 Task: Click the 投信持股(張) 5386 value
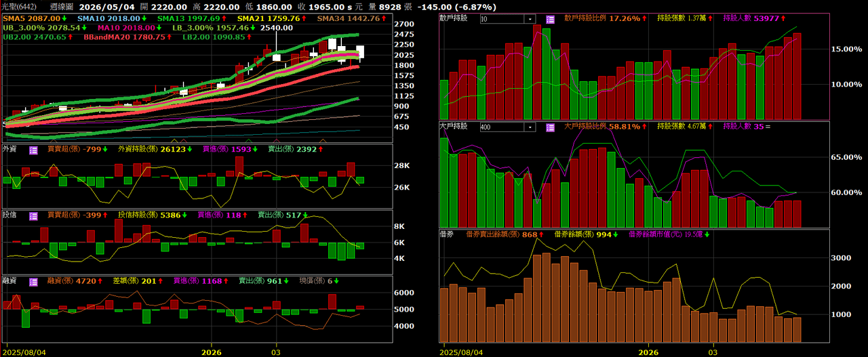pyautogui.click(x=153, y=215)
